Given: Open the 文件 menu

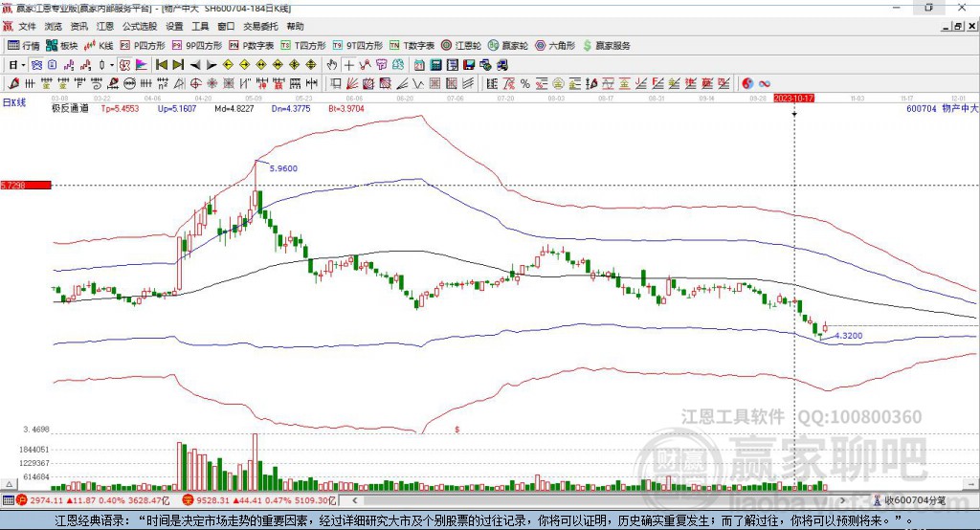Looking at the screenshot, I should (27, 26).
